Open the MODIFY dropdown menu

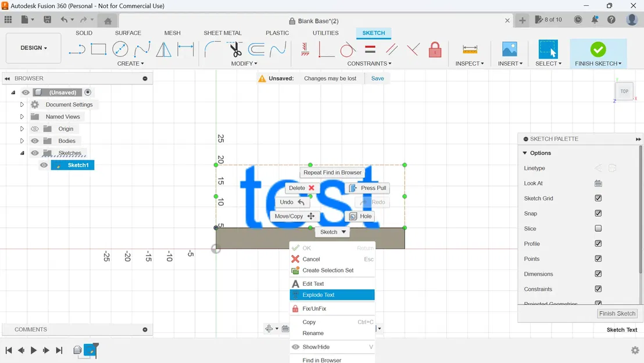click(244, 64)
